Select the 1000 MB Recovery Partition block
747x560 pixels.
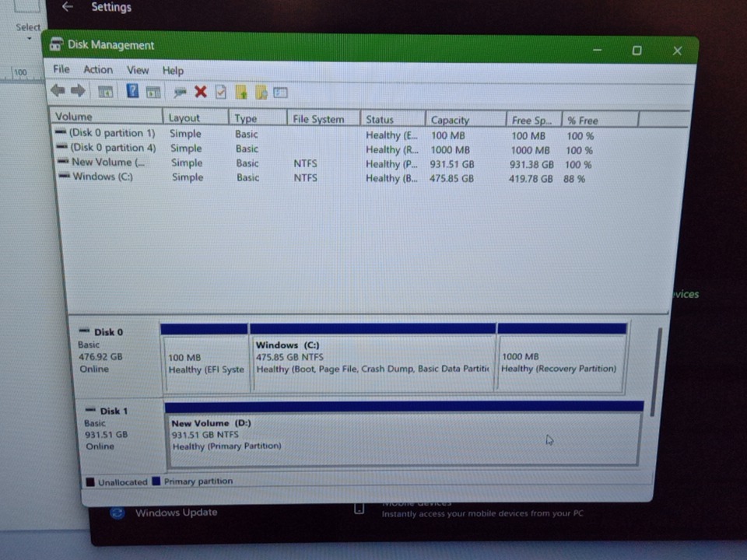(x=561, y=358)
